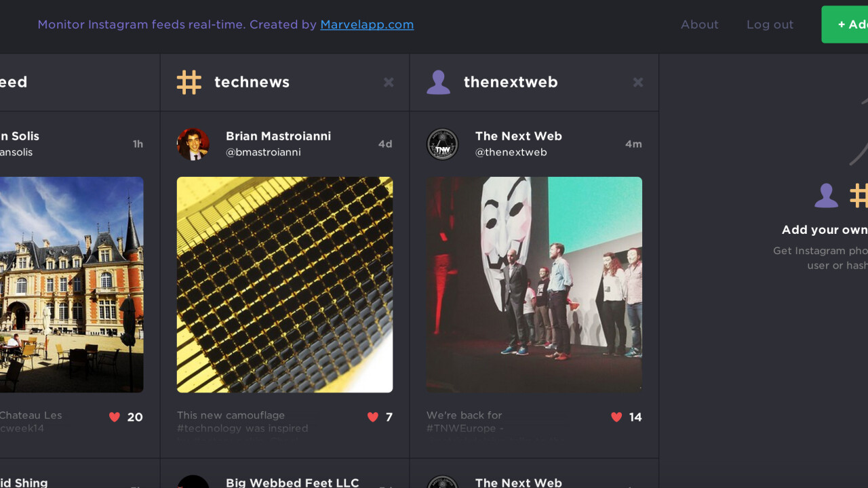This screenshot has width=868, height=488.
Task: Click the heart icon showing 14 likes
Action: (x=616, y=417)
